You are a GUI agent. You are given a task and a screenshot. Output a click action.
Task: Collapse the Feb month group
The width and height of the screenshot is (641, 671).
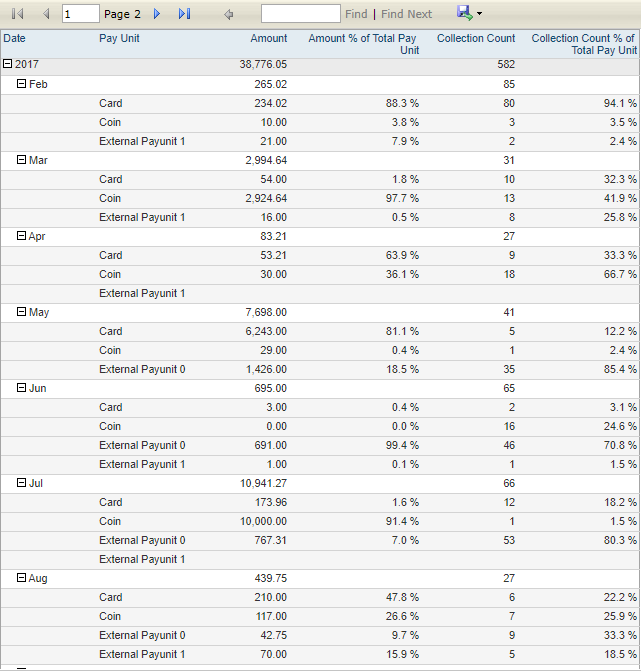coord(21,83)
